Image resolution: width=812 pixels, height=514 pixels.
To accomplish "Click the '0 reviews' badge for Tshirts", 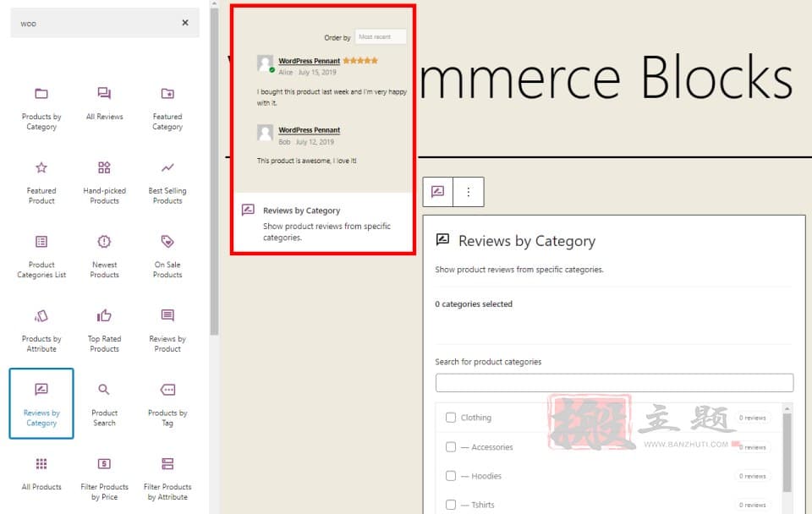I will (x=753, y=506).
